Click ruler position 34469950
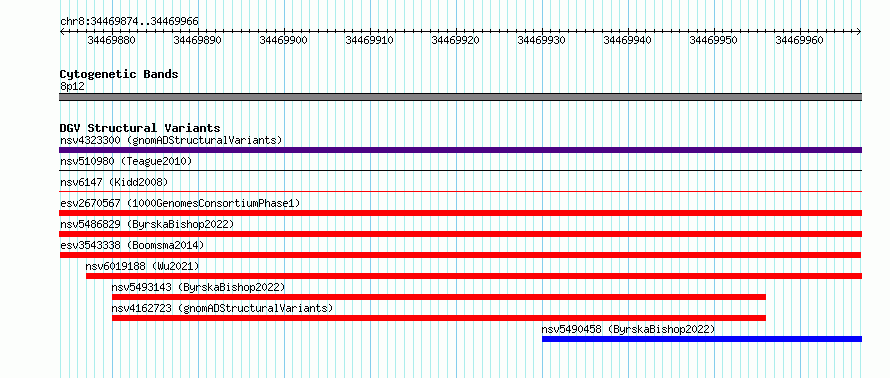 (x=714, y=40)
